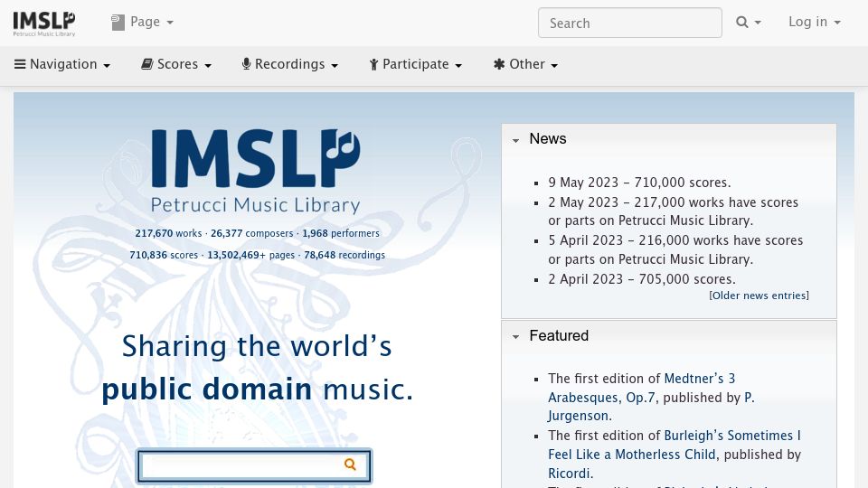Click the 'Sharing the world's public domain music.' tagline
This screenshot has width=868, height=488.
point(258,368)
